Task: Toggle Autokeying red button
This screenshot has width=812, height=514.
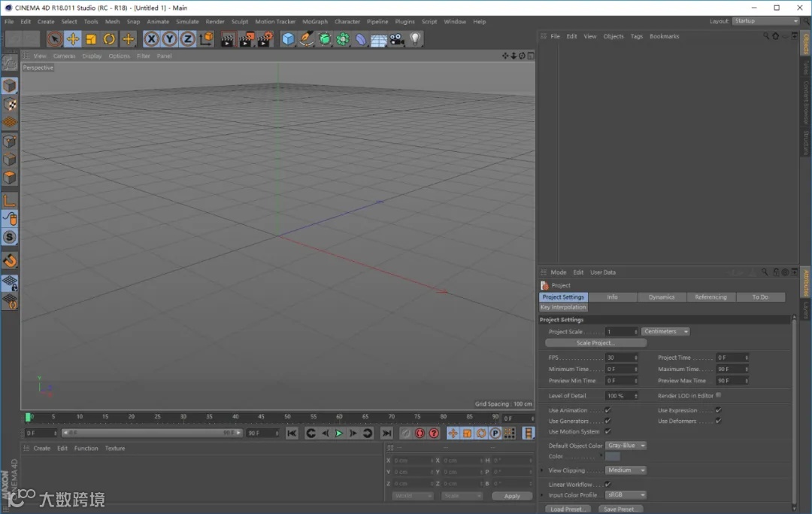Action: pyautogui.click(x=420, y=433)
